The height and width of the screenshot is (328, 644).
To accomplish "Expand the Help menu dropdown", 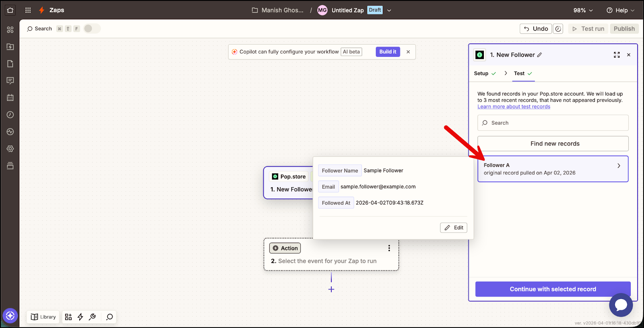I will (620, 10).
